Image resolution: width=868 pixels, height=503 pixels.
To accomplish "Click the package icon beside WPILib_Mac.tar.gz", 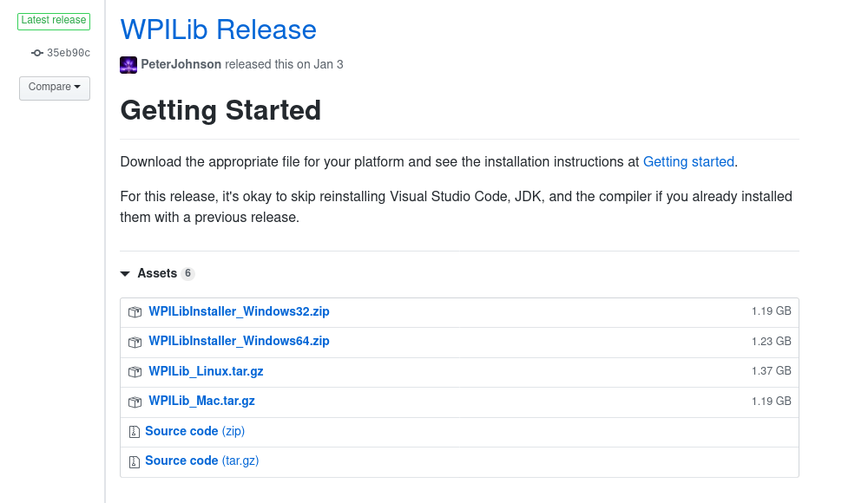I will 135,402.
